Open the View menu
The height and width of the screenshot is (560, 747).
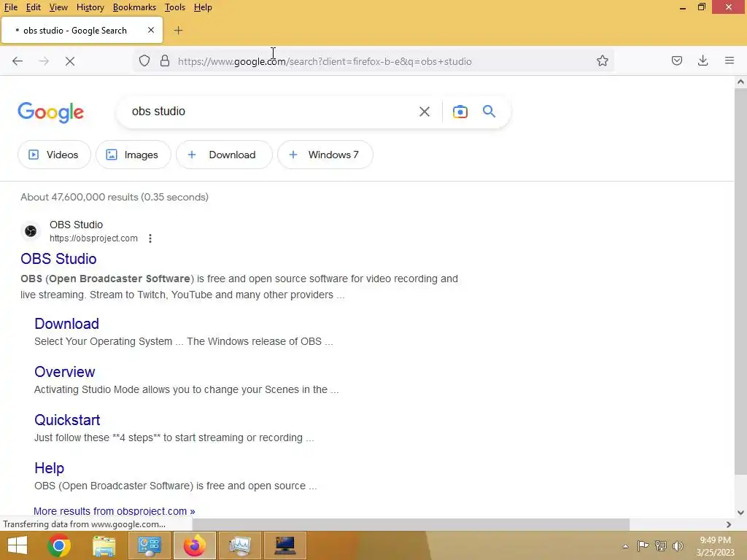[58, 7]
